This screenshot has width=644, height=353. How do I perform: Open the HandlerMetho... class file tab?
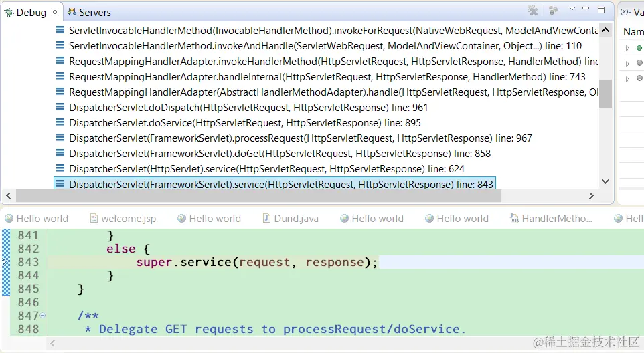pos(551,219)
